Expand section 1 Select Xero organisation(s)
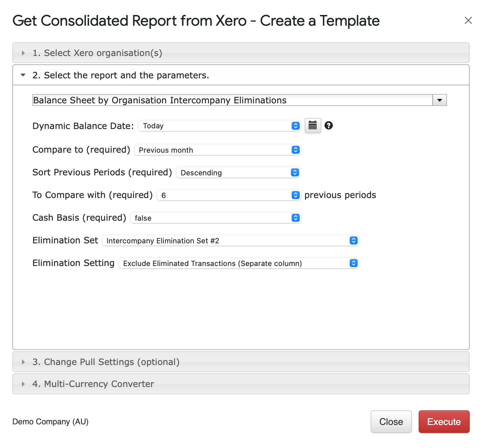The width and height of the screenshot is (494, 448). (x=241, y=53)
